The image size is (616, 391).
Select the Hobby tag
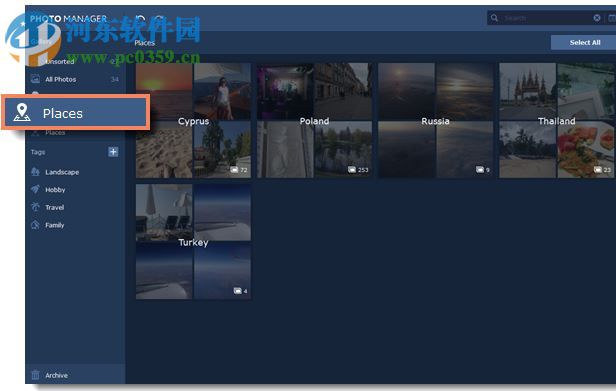[x=75, y=190]
